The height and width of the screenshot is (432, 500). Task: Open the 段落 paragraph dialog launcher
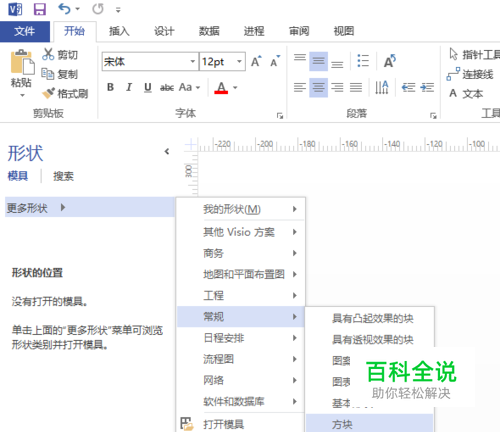[433, 116]
